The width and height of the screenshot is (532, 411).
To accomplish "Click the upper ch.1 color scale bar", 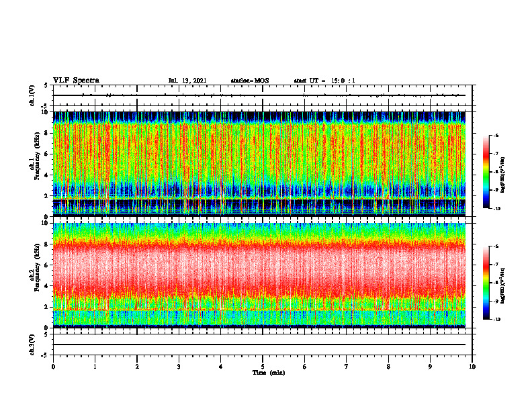I will pos(486,172).
